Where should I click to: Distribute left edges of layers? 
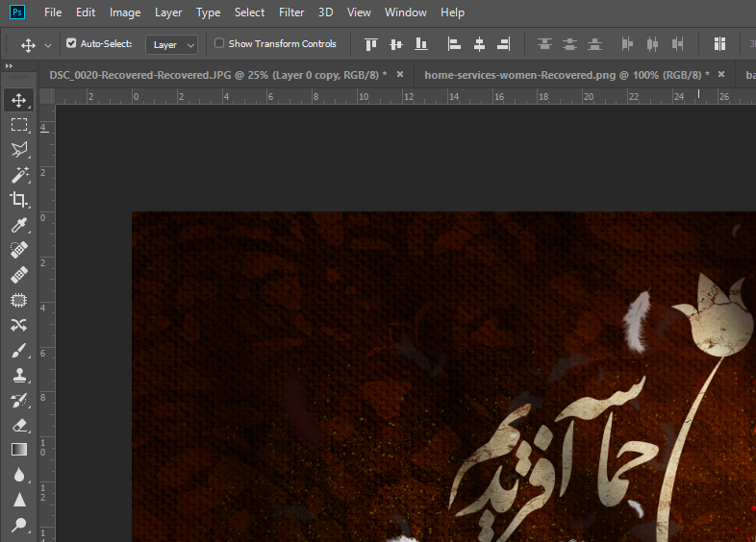627,44
